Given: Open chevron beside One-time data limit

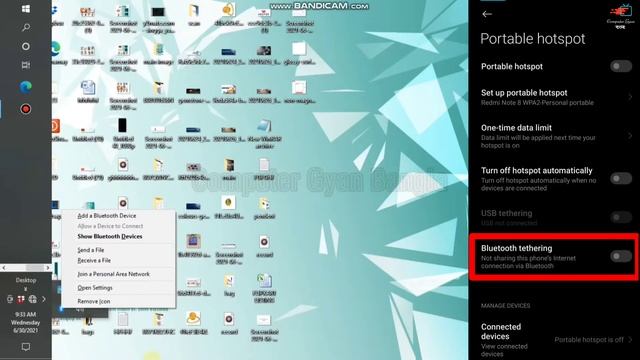Looking at the screenshot, I should click(630, 136).
